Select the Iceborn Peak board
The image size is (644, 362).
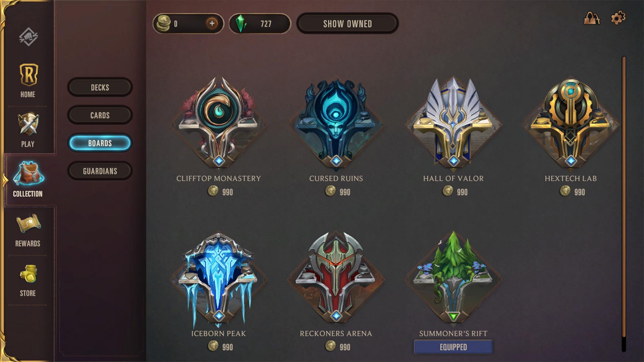click(218, 279)
